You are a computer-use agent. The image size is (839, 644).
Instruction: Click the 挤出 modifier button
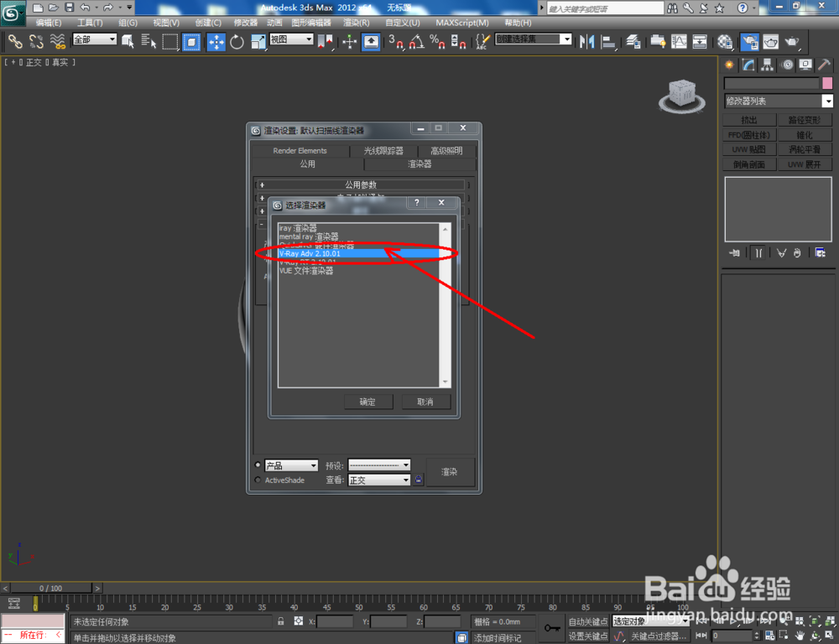(x=749, y=120)
